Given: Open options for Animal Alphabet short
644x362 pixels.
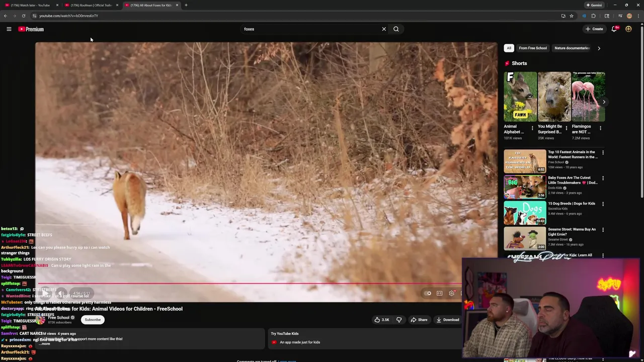Looking at the screenshot, I should pyautogui.click(x=532, y=128).
